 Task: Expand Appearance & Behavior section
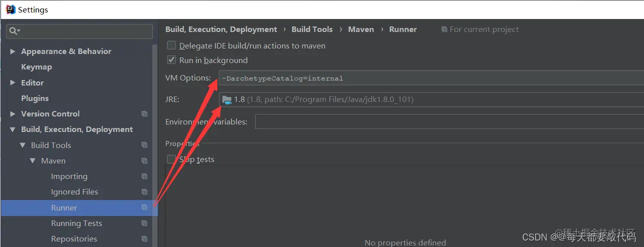point(13,51)
